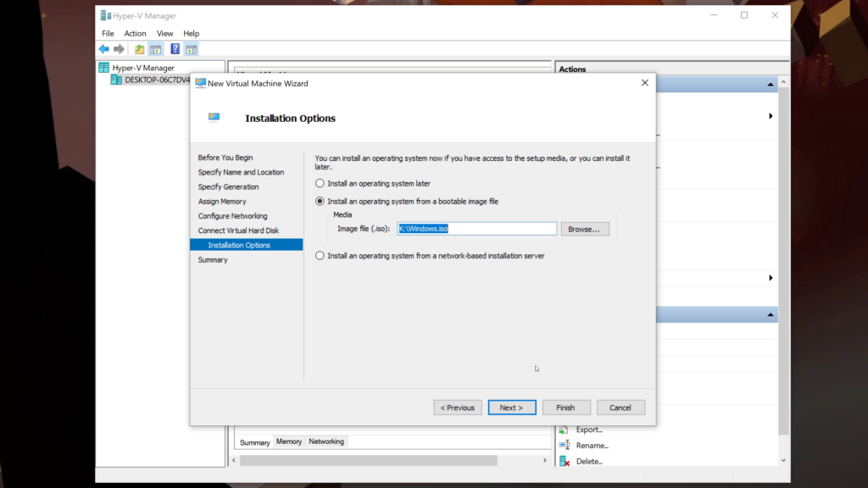This screenshot has width=868, height=488.
Task: Click the horizontal scrollbar in details pane
Action: pos(368,460)
